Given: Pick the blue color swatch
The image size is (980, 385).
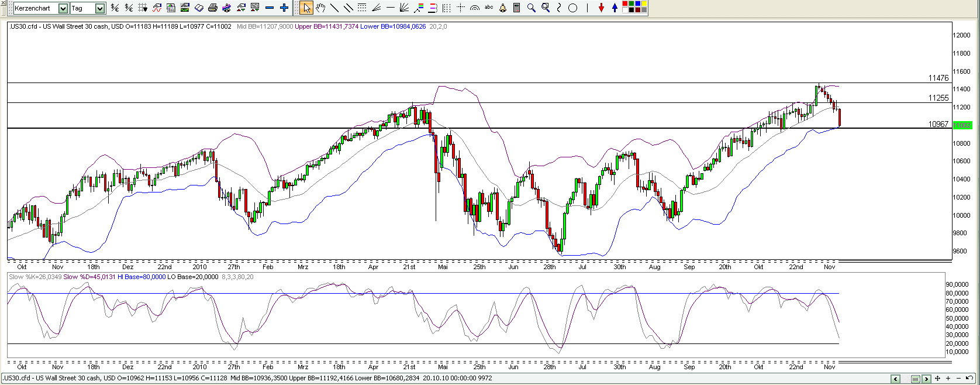Looking at the screenshot, I should coord(638,4).
